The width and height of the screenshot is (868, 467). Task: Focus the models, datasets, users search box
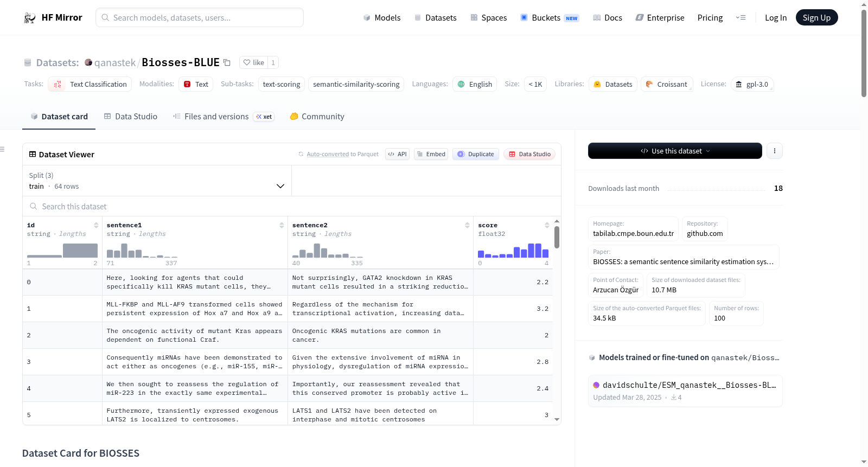point(200,17)
